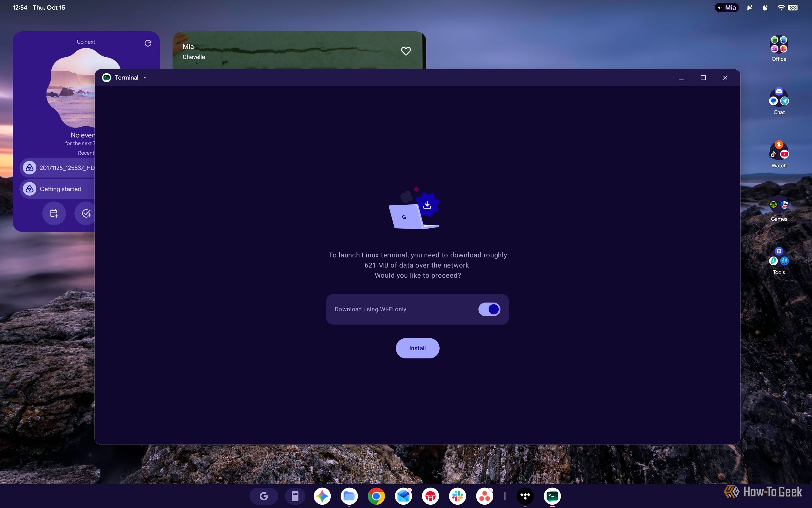Screen dimensions: 812x508
Task: Open the Tools app folder
Action: click(779, 261)
